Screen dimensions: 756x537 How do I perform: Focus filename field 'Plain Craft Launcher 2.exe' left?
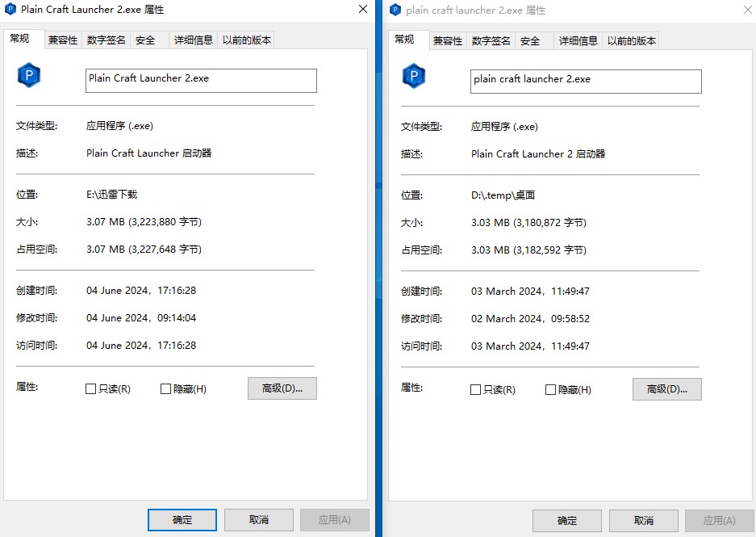(x=201, y=81)
